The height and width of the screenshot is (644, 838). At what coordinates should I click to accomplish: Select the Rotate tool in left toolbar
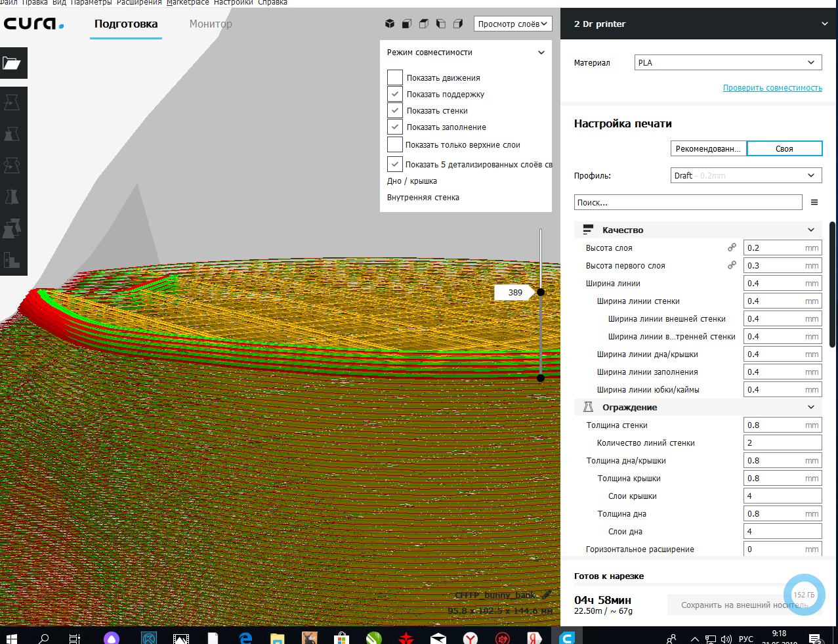tap(12, 165)
